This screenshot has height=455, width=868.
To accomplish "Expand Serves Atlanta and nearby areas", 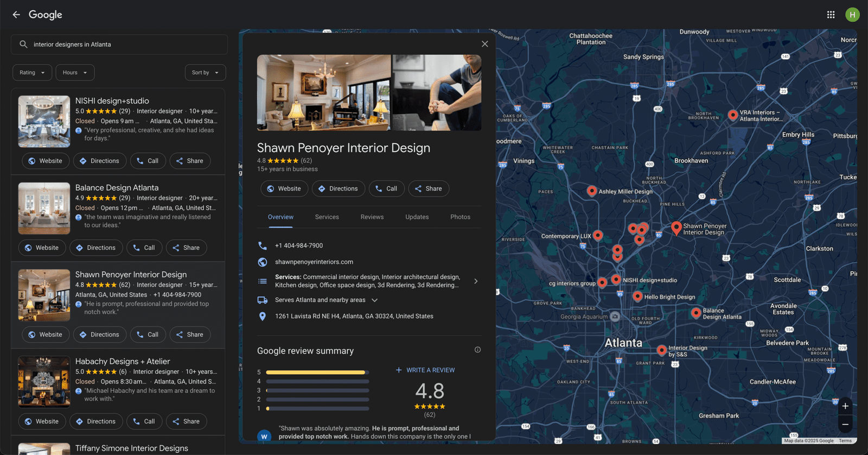I will pyautogui.click(x=374, y=300).
